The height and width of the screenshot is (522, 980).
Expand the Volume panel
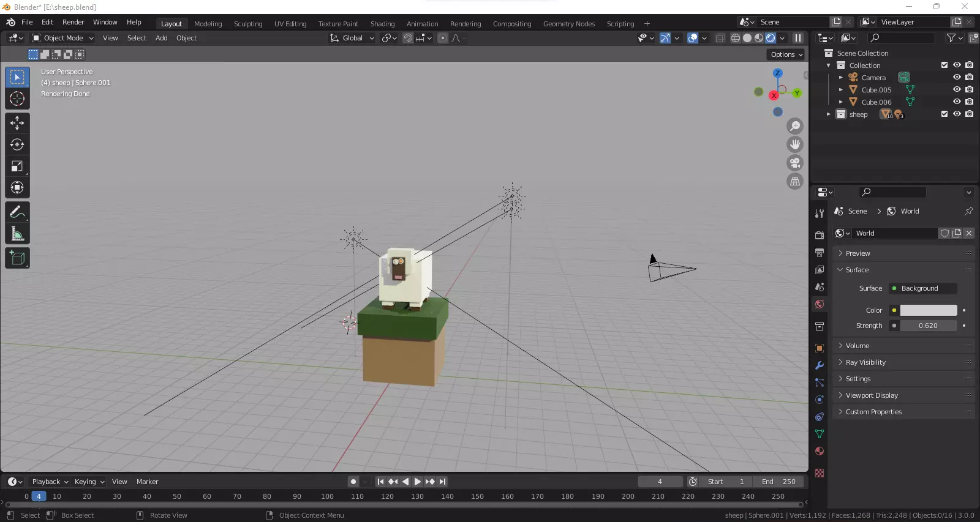click(903, 346)
